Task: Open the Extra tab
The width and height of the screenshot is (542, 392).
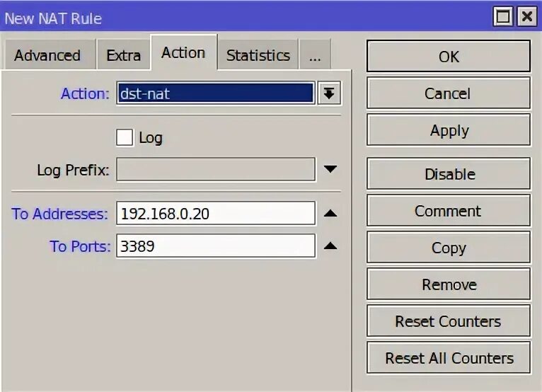Action: coord(124,54)
